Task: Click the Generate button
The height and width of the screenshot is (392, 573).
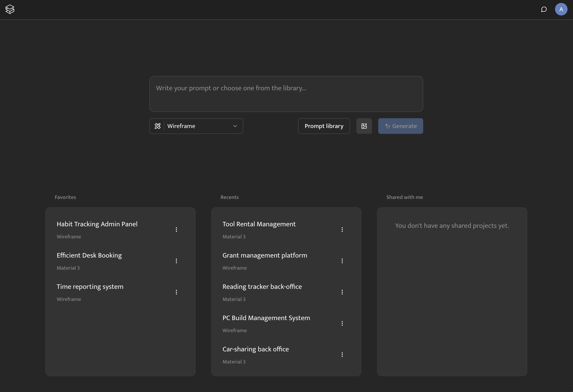Action: [x=400, y=126]
